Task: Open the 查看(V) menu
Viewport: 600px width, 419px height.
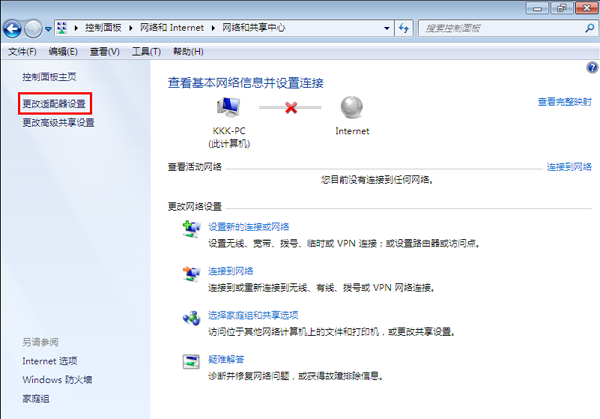Action: [104, 51]
